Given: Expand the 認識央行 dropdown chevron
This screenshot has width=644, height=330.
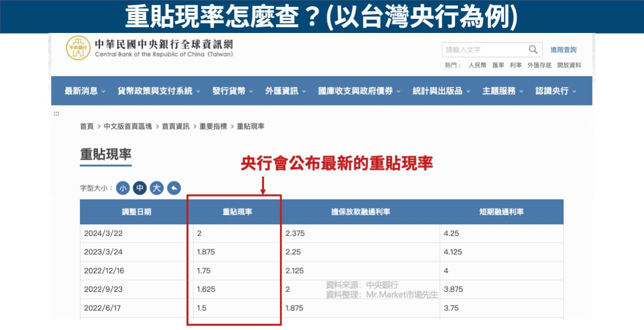Looking at the screenshot, I should pos(574,91).
